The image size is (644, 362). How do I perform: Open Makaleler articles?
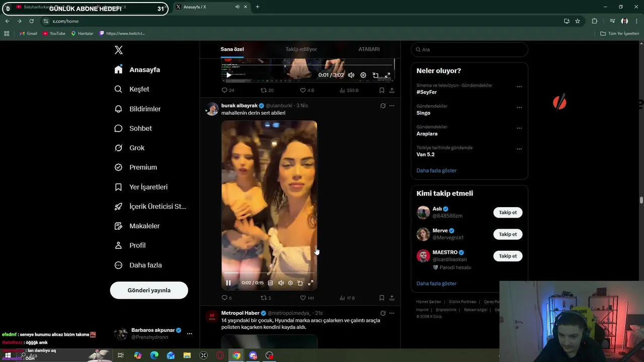(x=137, y=226)
